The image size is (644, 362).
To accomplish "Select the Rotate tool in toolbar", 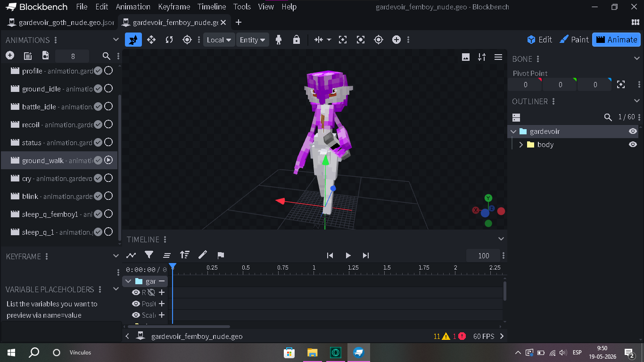I will (169, 40).
